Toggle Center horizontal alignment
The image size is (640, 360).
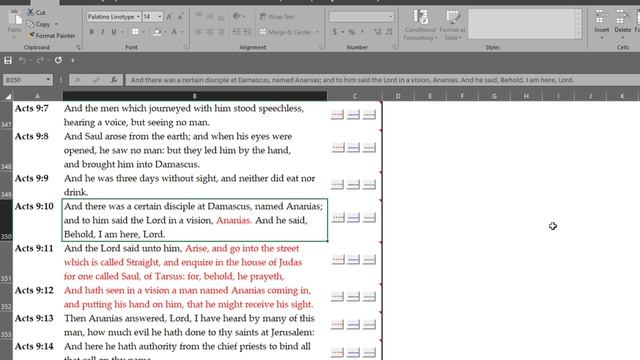[210, 32]
